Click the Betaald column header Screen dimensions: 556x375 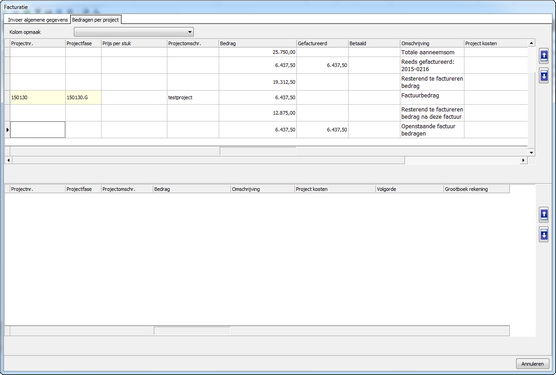click(374, 43)
